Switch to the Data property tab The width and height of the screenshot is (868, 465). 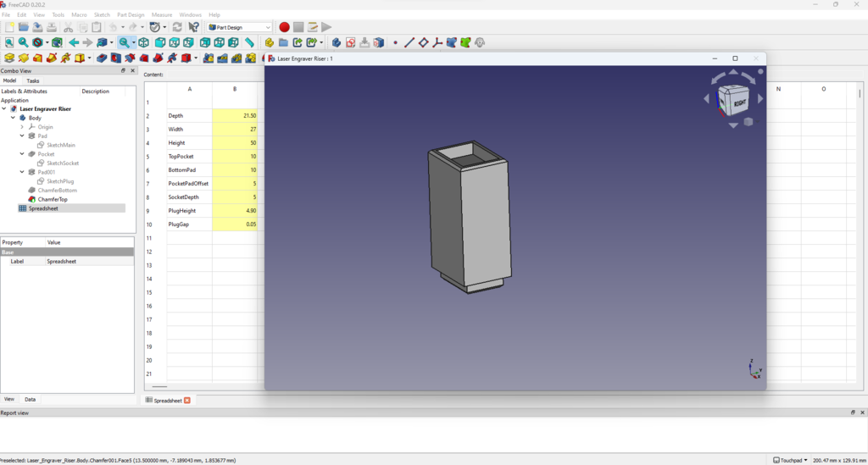pyautogui.click(x=30, y=399)
